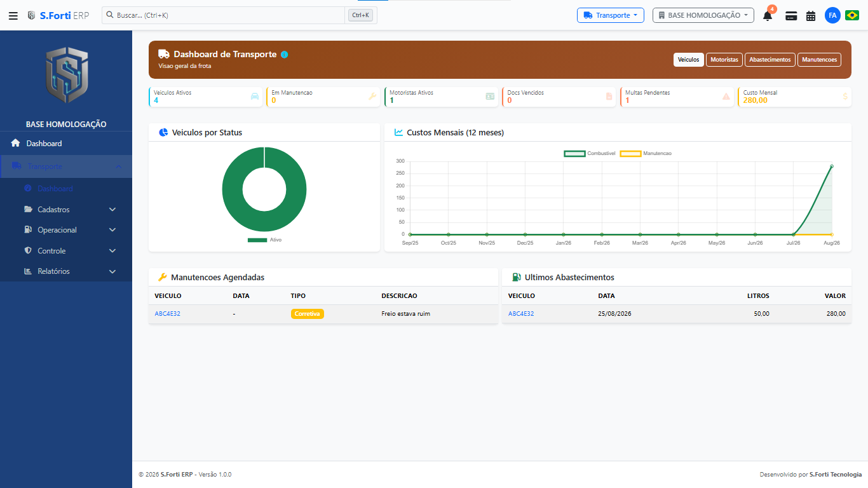Click the Freio estava ruim description
The height and width of the screenshot is (488, 868).
[x=405, y=314]
